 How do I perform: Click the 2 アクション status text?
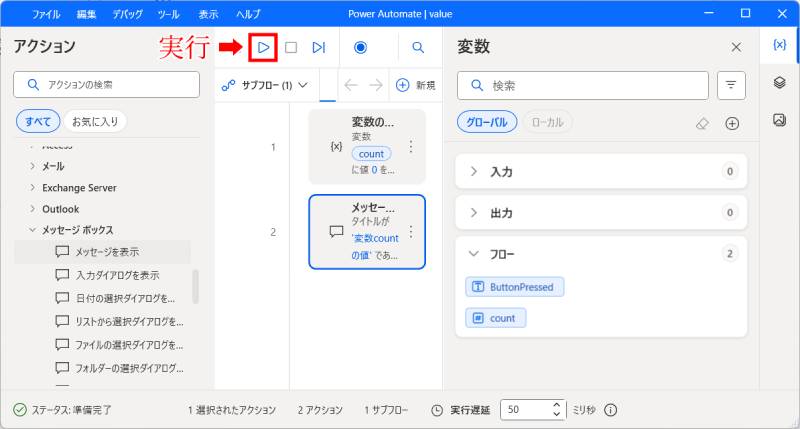pos(320,410)
